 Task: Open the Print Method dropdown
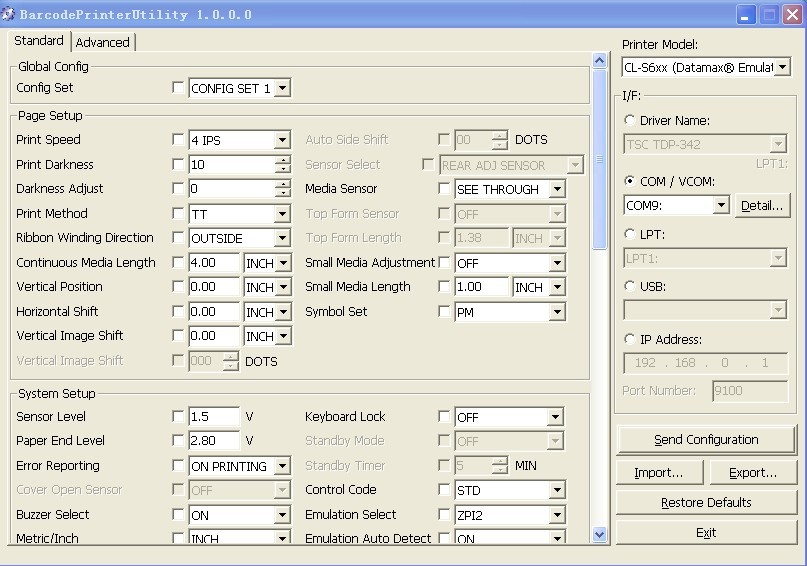pyautogui.click(x=283, y=214)
